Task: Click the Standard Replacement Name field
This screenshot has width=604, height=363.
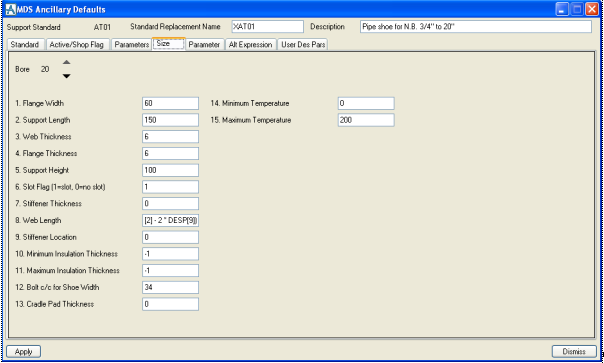Action: pyautogui.click(x=267, y=27)
